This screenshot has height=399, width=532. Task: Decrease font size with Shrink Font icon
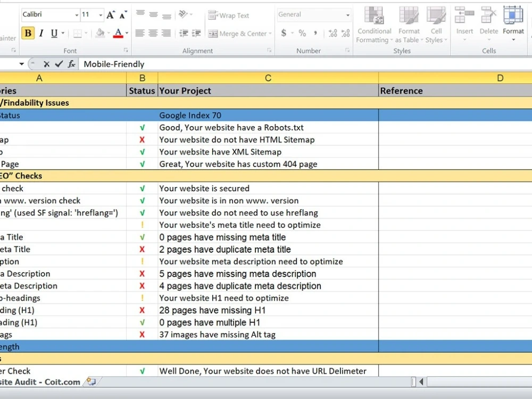click(x=123, y=15)
